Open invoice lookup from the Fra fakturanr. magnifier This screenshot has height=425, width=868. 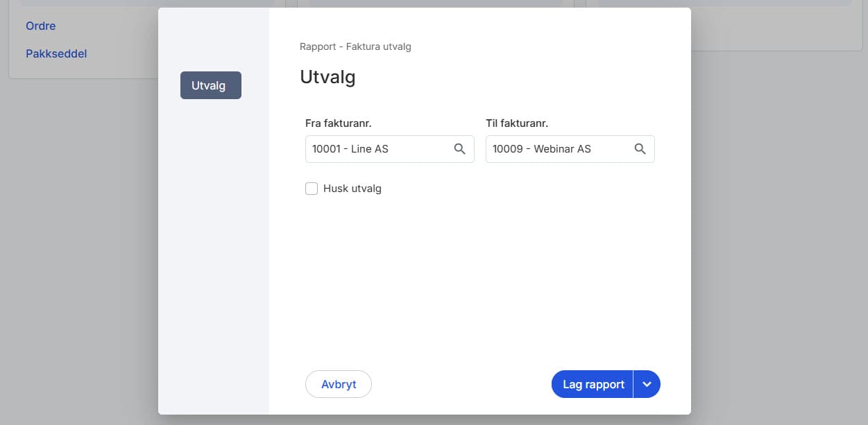(459, 148)
